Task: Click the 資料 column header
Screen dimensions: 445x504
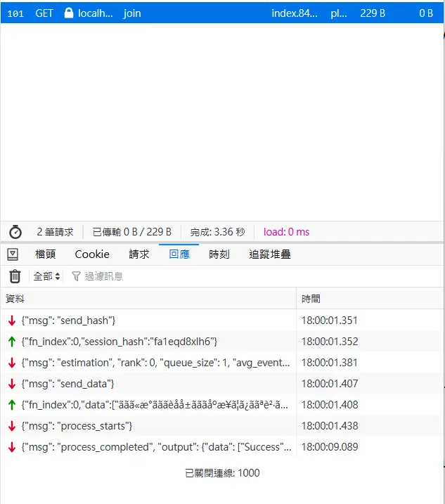Action: (148, 299)
